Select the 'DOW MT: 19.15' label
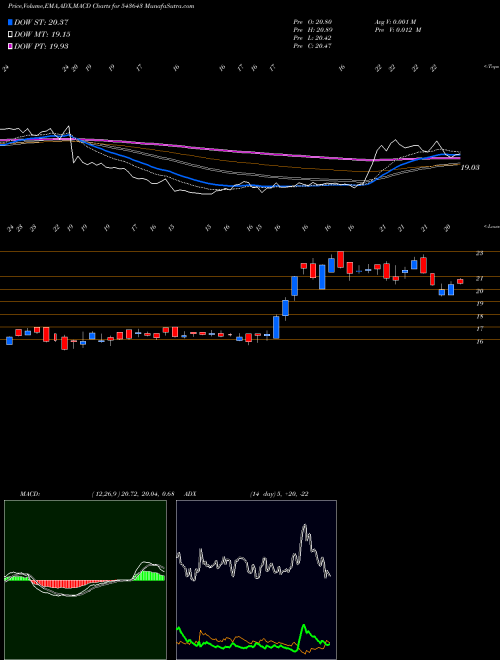Viewport: 500px width, 660px height. (42, 35)
